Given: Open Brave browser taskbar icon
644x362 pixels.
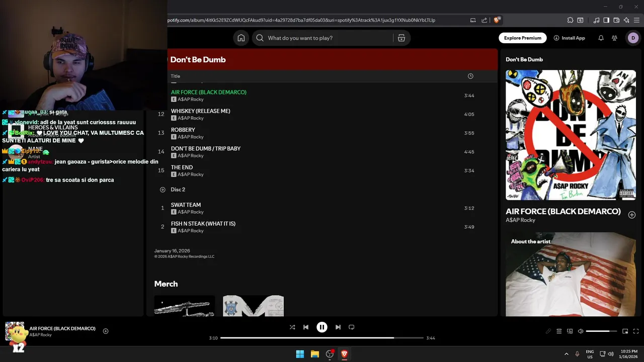Looking at the screenshot, I should pos(345,354).
